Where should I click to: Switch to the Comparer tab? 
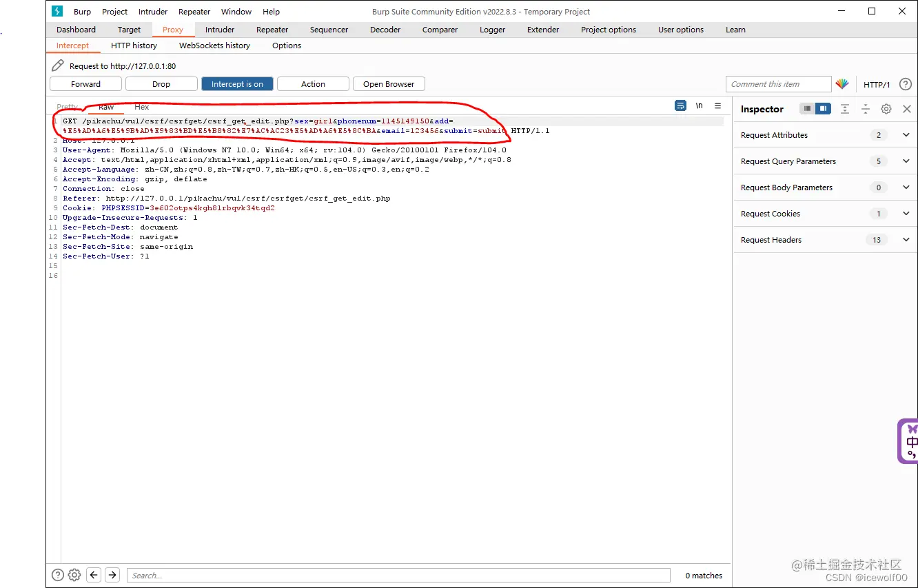coord(440,30)
